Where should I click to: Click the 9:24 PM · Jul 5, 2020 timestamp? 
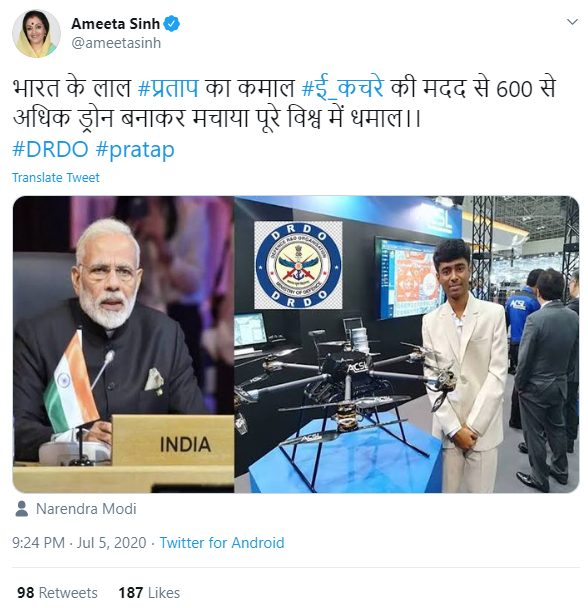79,543
